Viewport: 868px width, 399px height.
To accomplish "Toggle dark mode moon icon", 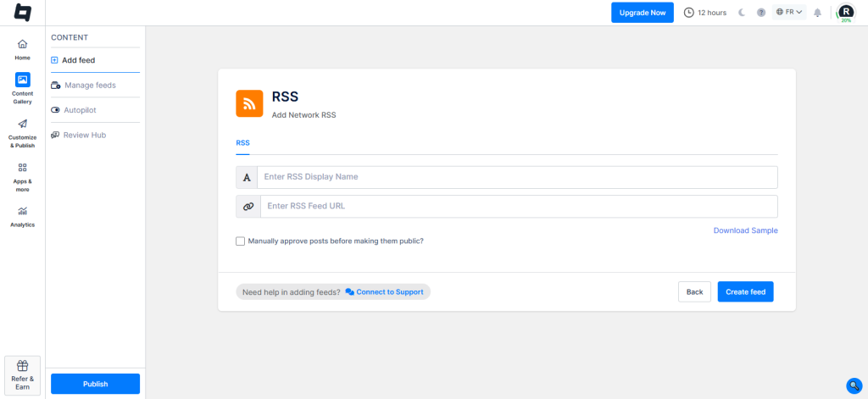I will pyautogui.click(x=742, y=13).
